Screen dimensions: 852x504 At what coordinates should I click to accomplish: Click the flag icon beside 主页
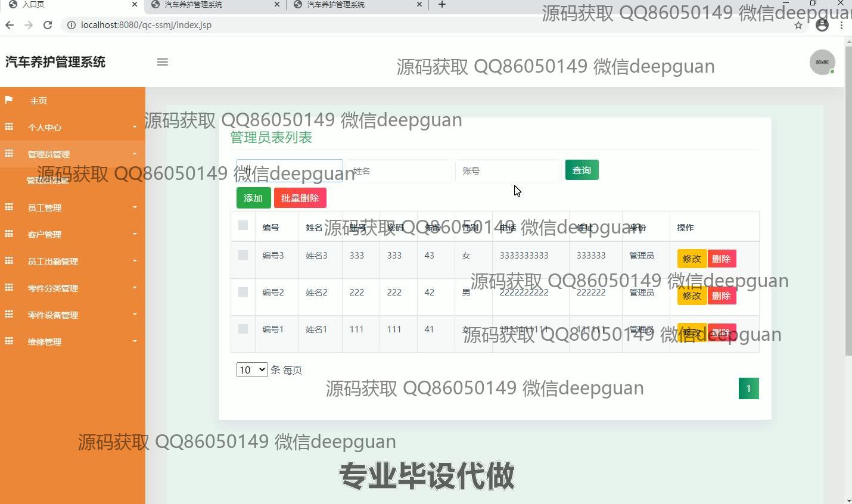tap(9, 100)
